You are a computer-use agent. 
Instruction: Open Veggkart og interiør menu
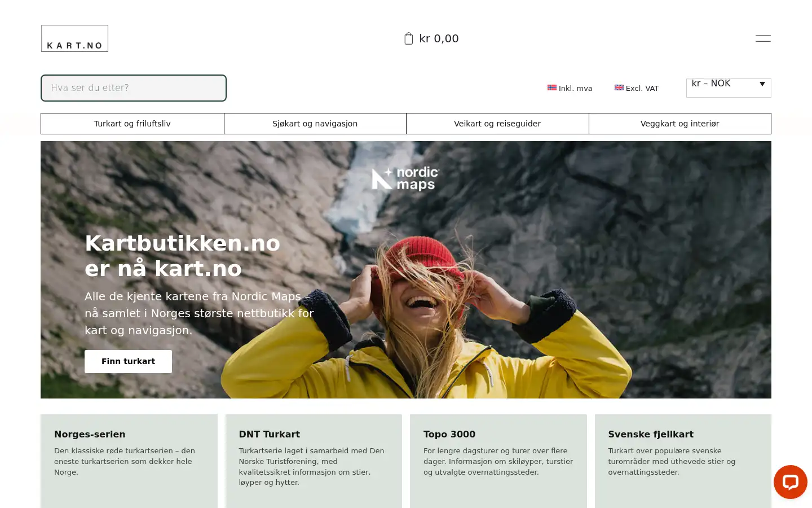click(680, 124)
